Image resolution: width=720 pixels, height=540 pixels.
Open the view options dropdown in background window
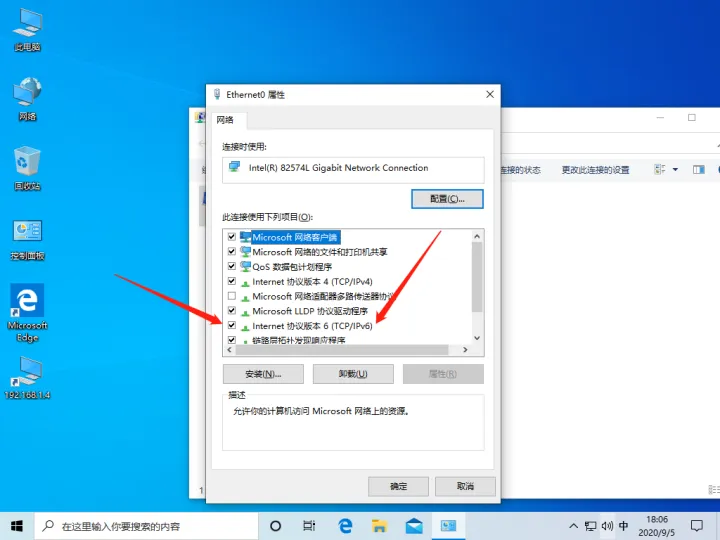(x=675, y=169)
